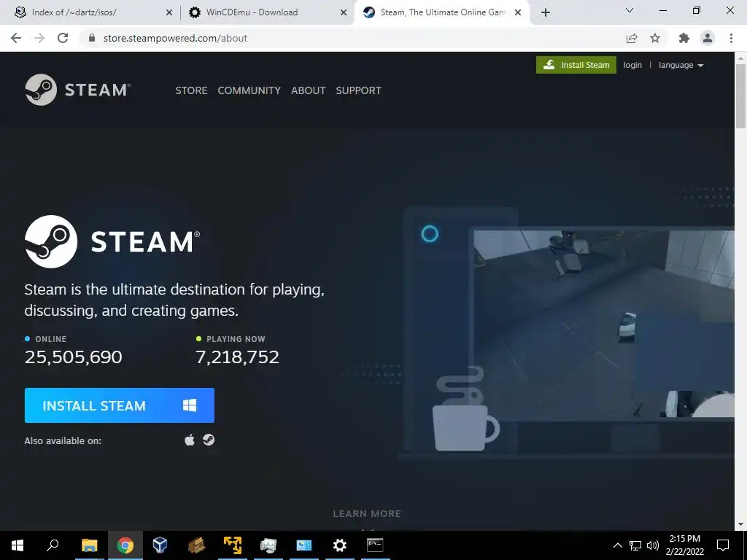Click the share page icon in the address bar
Viewport: 747px width, 560px height.
click(632, 38)
